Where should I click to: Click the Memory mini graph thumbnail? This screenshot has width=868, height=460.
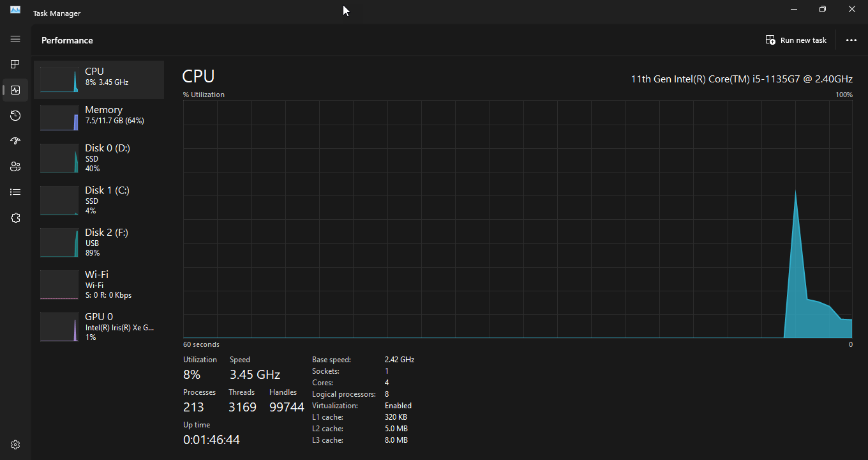[59, 118]
